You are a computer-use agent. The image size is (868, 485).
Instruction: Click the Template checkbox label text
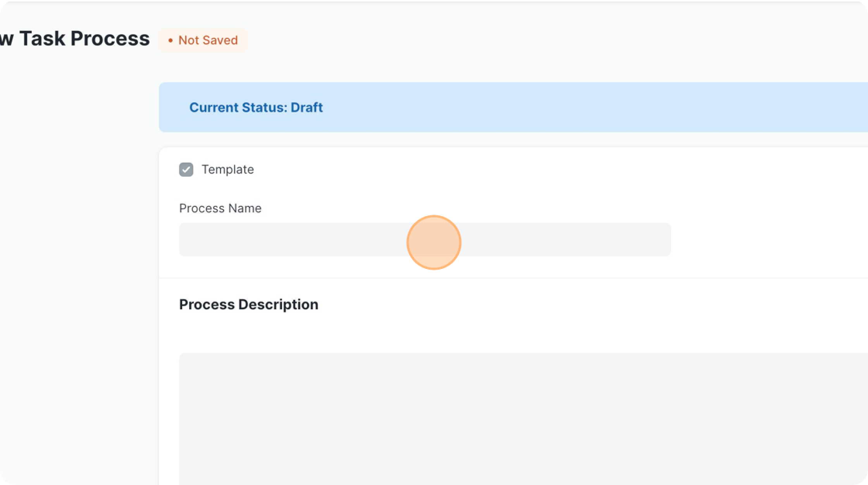[x=227, y=170]
